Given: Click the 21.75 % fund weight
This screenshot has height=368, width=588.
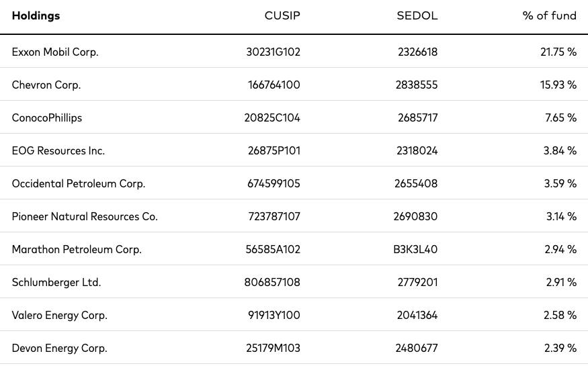Looking at the screenshot, I should click(558, 52).
